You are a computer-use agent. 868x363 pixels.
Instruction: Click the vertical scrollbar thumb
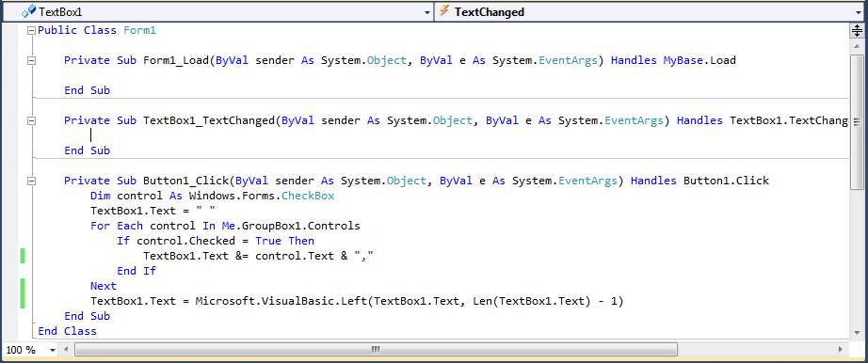pyautogui.click(x=857, y=122)
